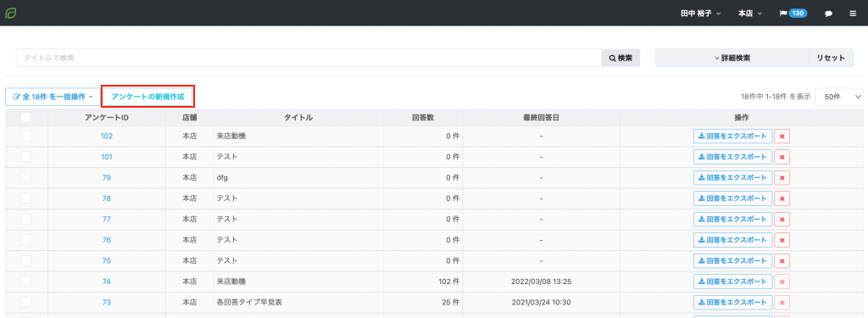Export answers for survey 101
The width and height of the screenshot is (868, 318).
[732, 157]
